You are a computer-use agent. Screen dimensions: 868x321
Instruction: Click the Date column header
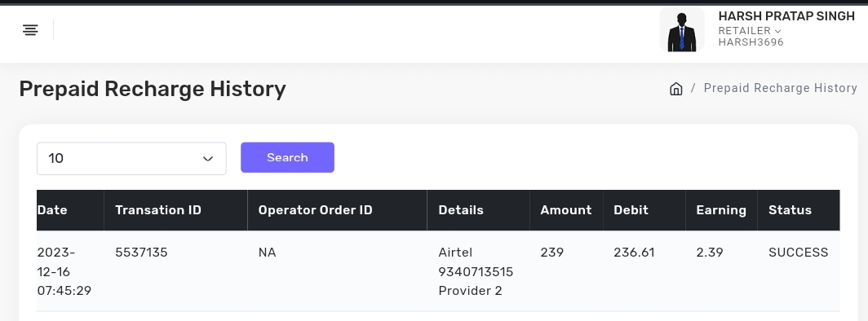click(x=52, y=210)
